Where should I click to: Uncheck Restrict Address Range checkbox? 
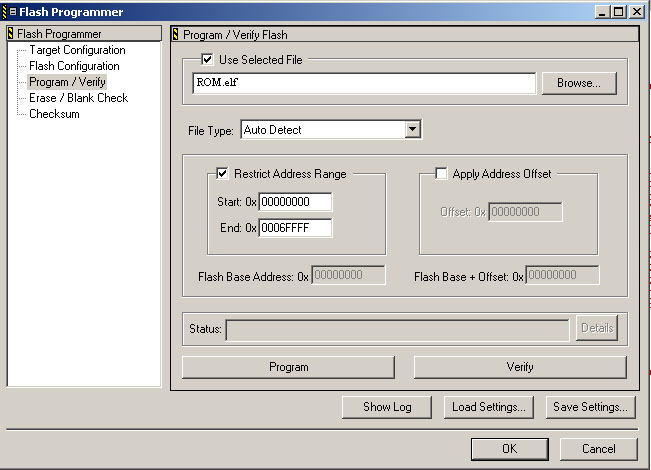tap(223, 174)
